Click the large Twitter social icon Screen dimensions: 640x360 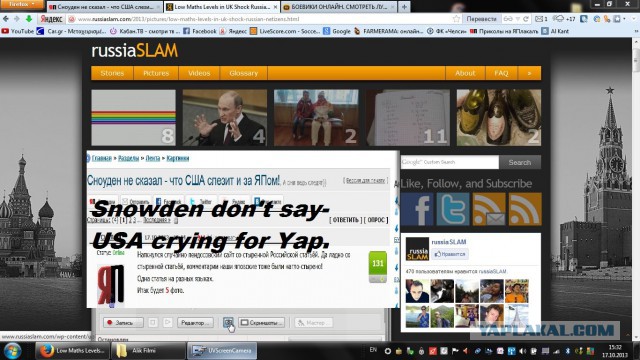pos(453,209)
